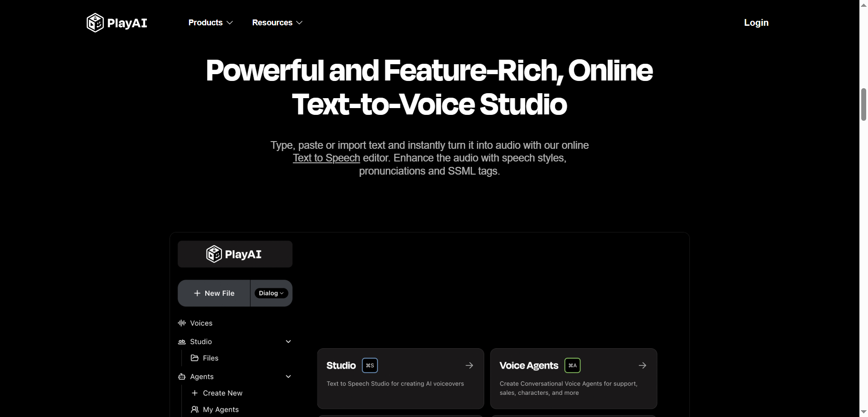The height and width of the screenshot is (417, 868).
Task: Collapse the Studio section with its chevron
Action: pos(288,341)
